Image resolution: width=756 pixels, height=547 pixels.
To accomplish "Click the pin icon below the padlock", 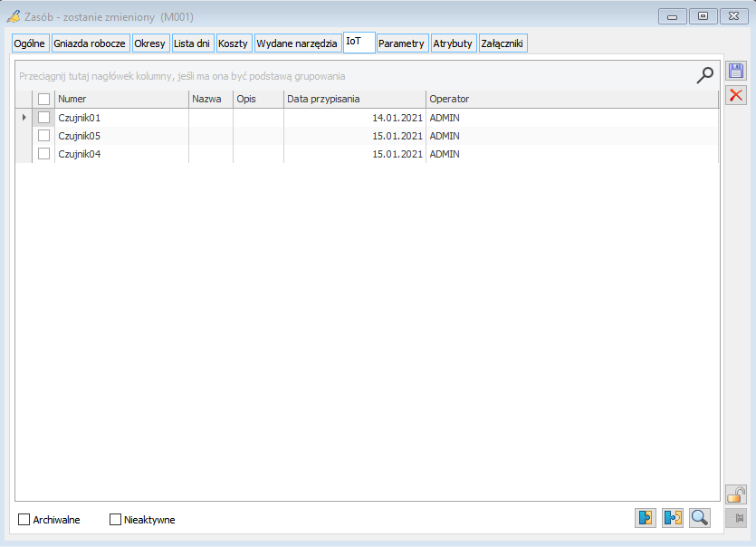I will (x=736, y=518).
